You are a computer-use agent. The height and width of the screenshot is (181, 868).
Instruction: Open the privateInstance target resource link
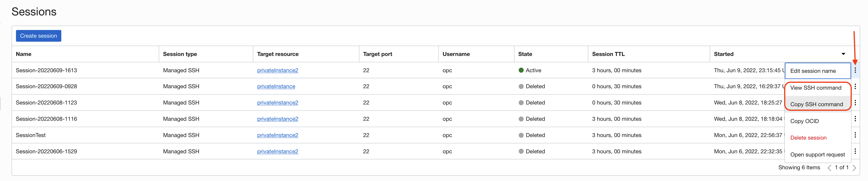point(276,86)
